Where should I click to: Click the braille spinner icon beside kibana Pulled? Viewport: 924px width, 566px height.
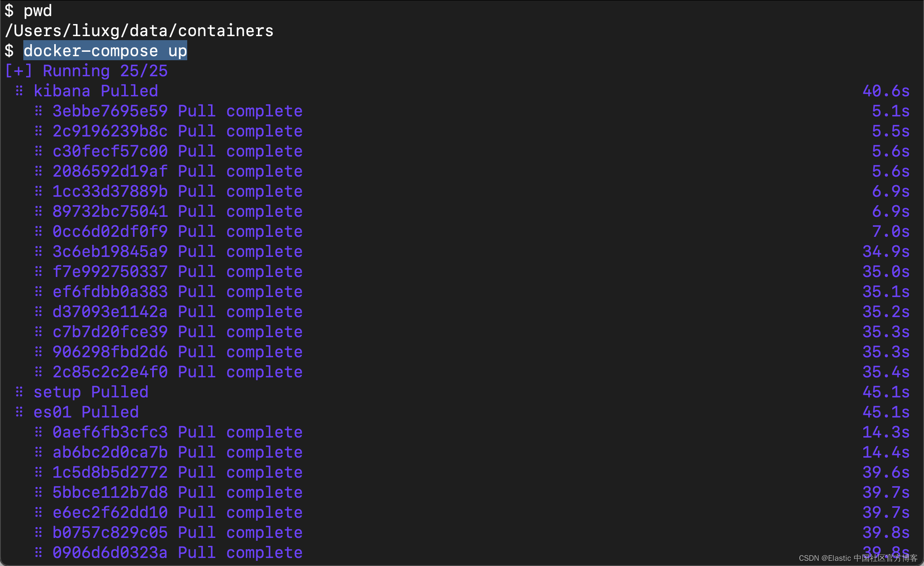point(19,91)
